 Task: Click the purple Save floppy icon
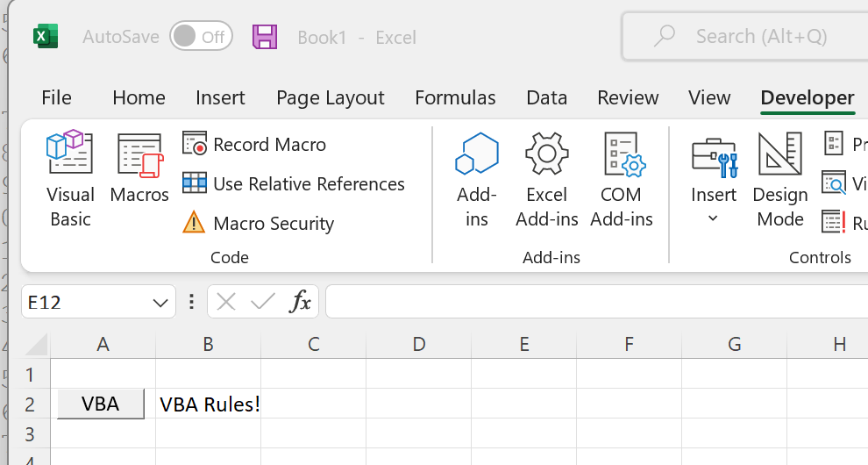(265, 37)
